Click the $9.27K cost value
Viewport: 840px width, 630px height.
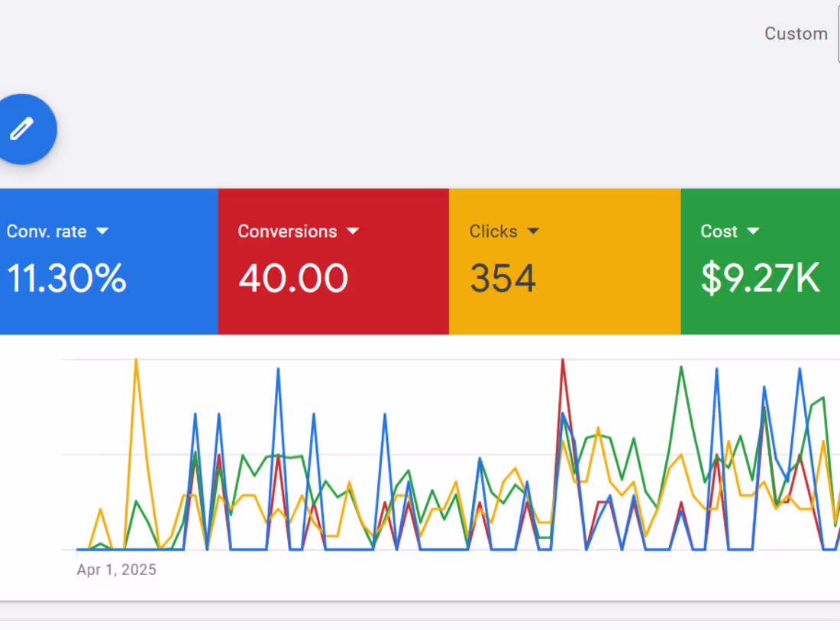point(761,277)
